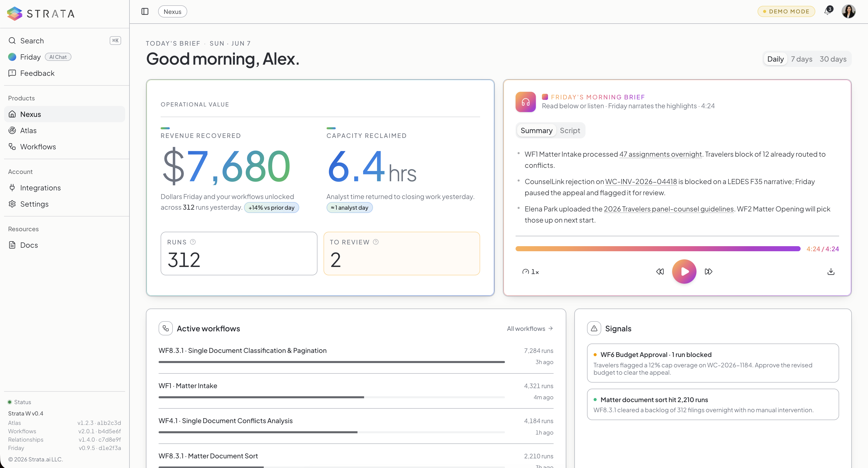Open the Atlas product label
Image resolution: width=868 pixels, height=468 pixels.
[x=28, y=130]
